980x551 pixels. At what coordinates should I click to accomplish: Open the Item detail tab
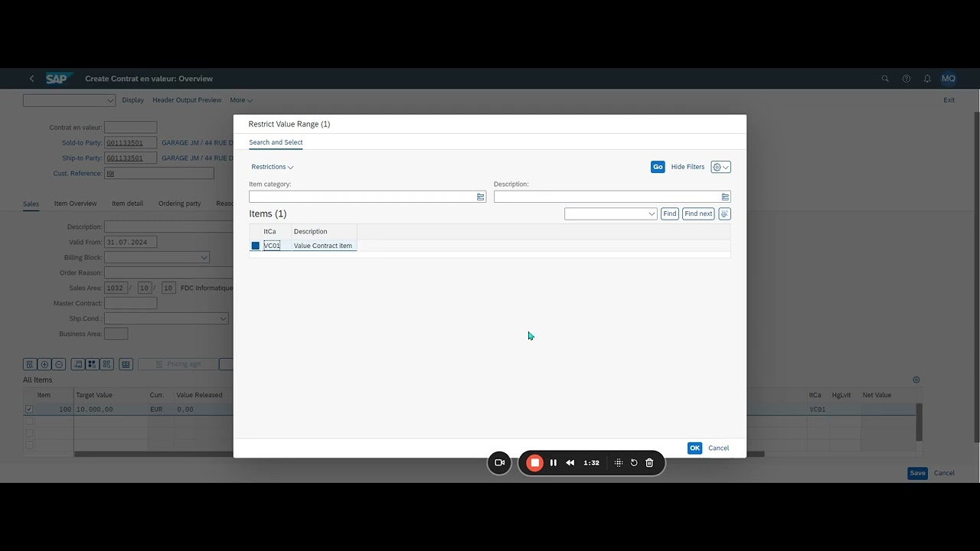click(x=127, y=204)
